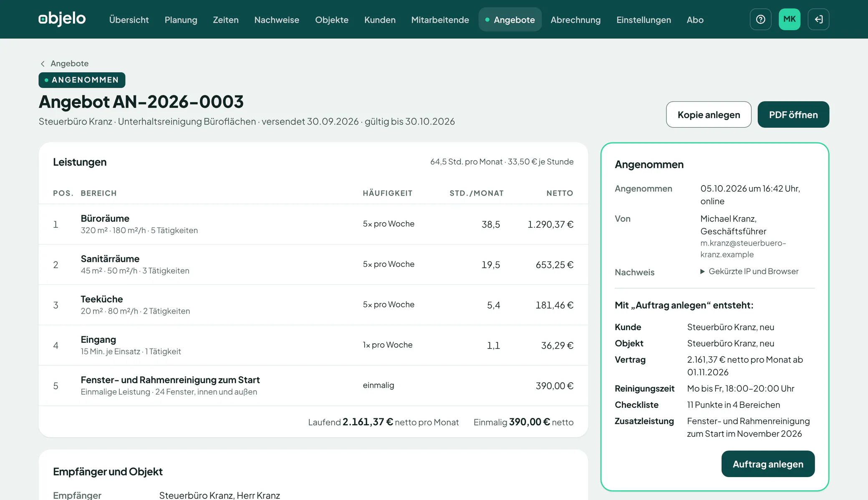The image size is (868, 500).
Task: Switch to Planung section
Action: pyautogui.click(x=181, y=20)
